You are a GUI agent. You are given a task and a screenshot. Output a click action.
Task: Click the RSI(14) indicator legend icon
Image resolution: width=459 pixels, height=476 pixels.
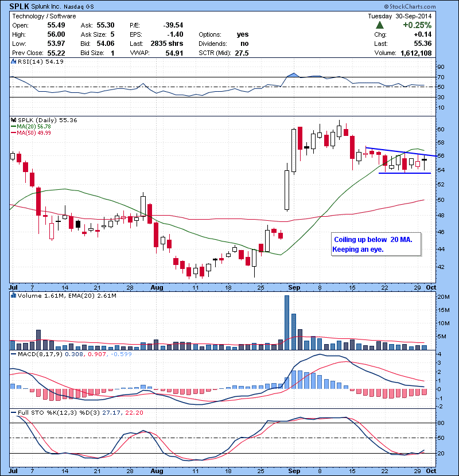click(x=13, y=61)
